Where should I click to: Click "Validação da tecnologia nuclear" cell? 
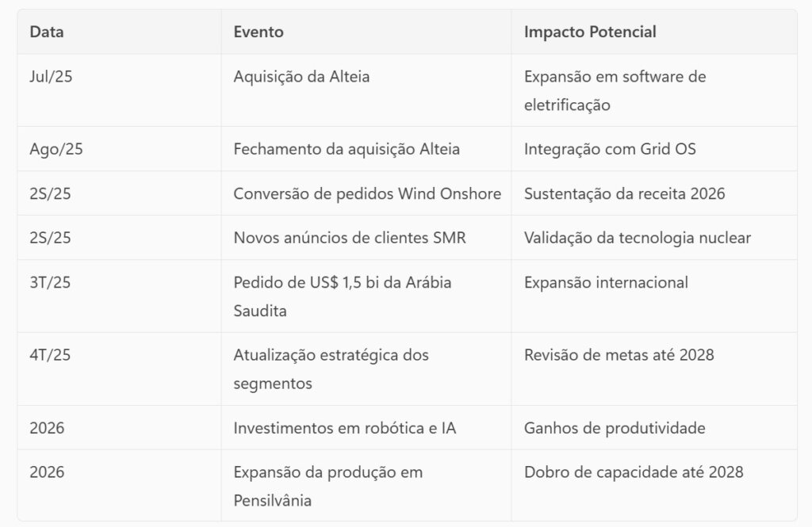tap(637, 238)
